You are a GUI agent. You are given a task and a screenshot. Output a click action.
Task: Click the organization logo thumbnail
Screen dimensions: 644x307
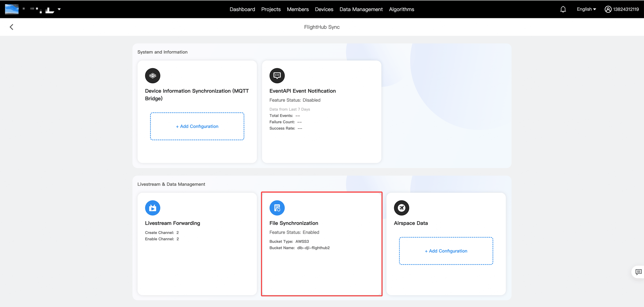(x=12, y=9)
